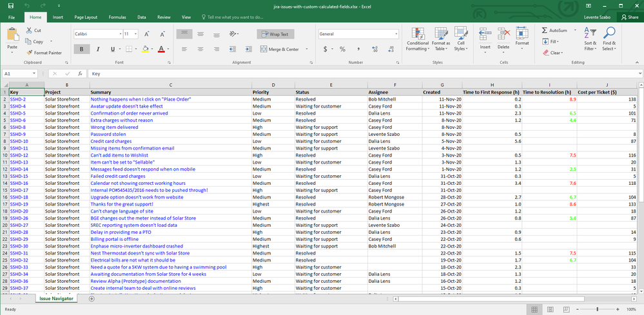Click Decrease Decimal icon
The width and height of the screenshot is (644, 315).
pyautogui.click(x=391, y=49)
